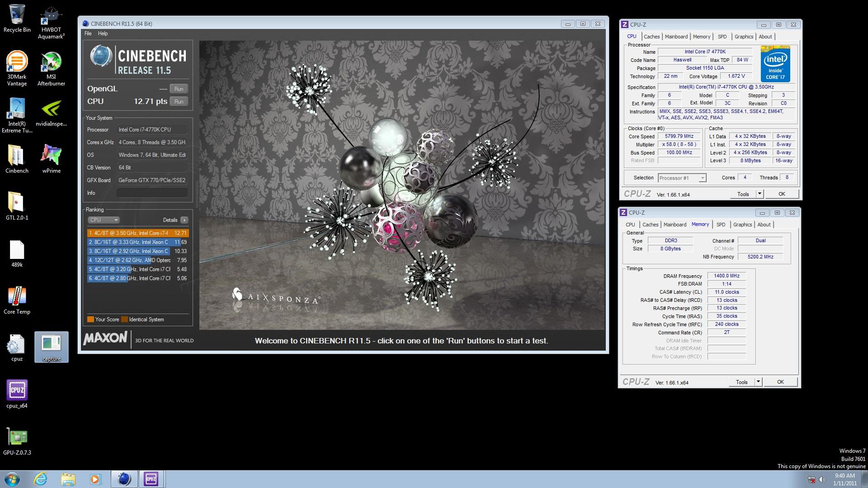Open the Windows Start menu orb
The width and height of the screenshot is (868, 488).
[x=12, y=479]
